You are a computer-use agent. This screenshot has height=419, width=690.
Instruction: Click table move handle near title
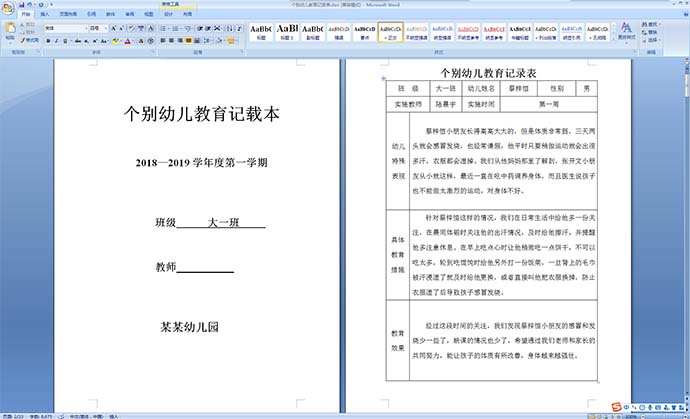384,78
